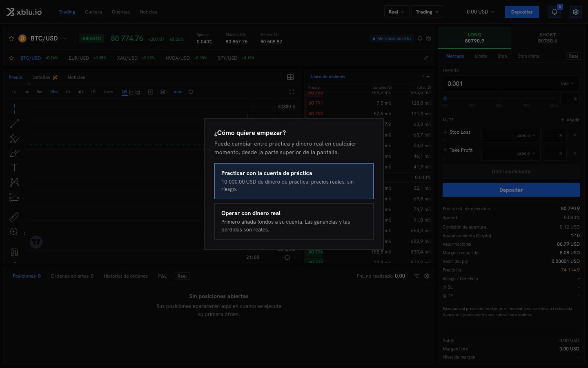Choose Practicar con la cuenta de práctica
This screenshot has width=588, height=368.
tap(294, 181)
